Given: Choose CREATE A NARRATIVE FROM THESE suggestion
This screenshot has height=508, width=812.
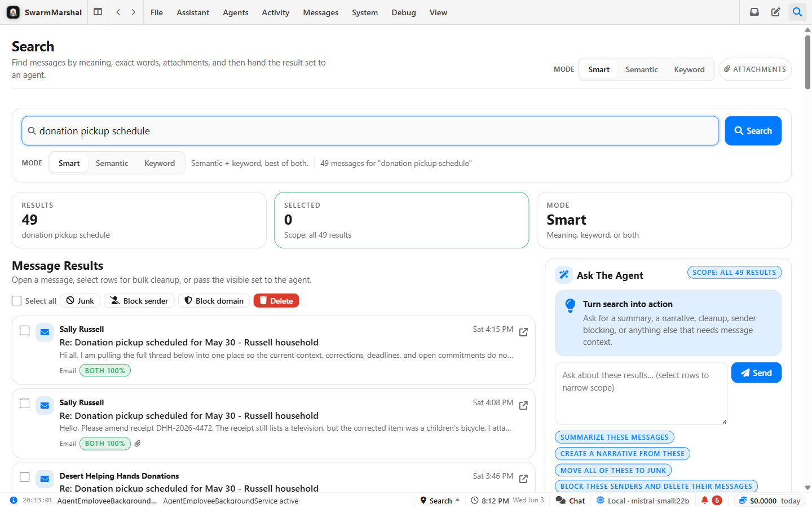Looking at the screenshot, I should [623, 454].
